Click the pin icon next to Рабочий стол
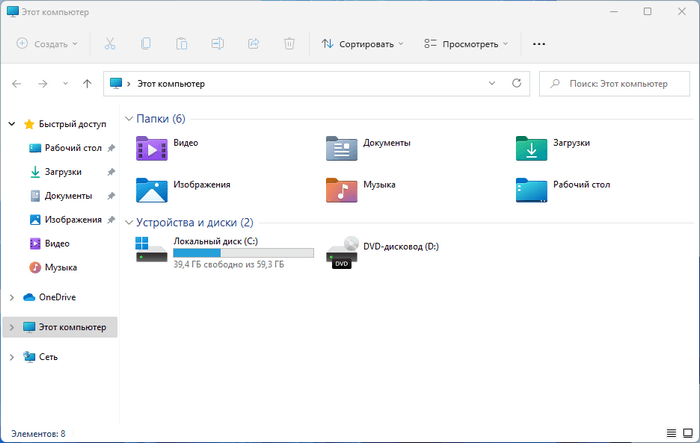The image size is (700, 443). (111, 148)
